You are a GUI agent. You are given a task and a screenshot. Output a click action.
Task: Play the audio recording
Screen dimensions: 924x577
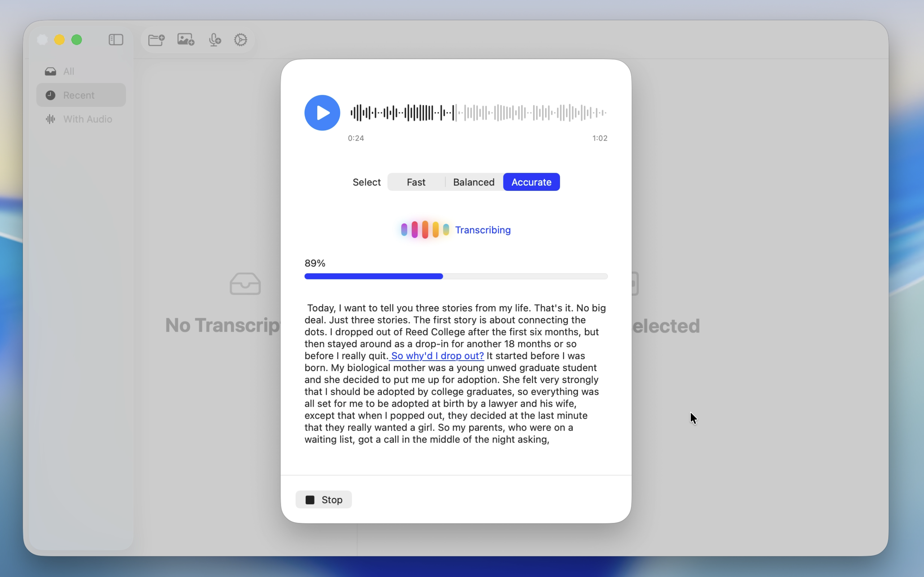tap(322, 112)
